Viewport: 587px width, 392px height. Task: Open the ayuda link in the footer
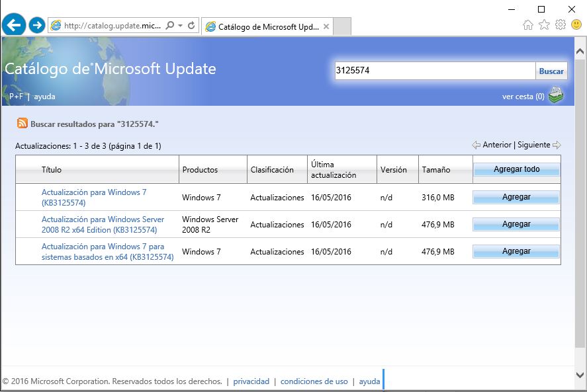[x=369, y=381]
